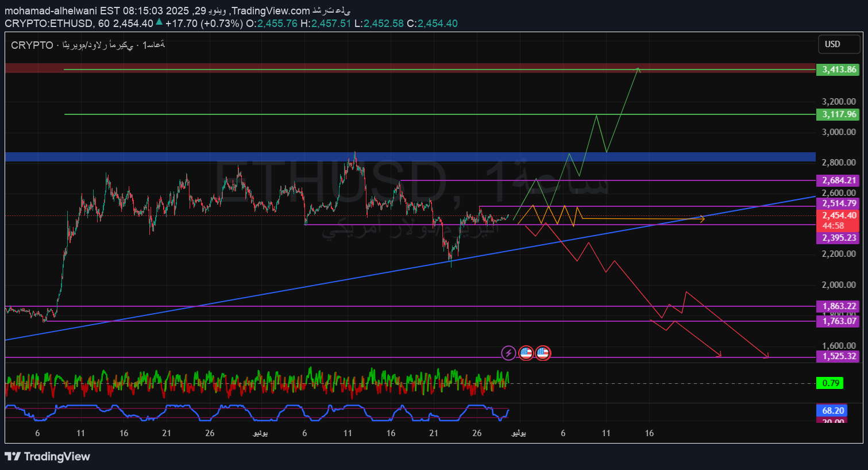The image size is (868, 470).
Task: Click the يونيو month label on time axis
Action: pyautogui.click(x=260, y=433)
